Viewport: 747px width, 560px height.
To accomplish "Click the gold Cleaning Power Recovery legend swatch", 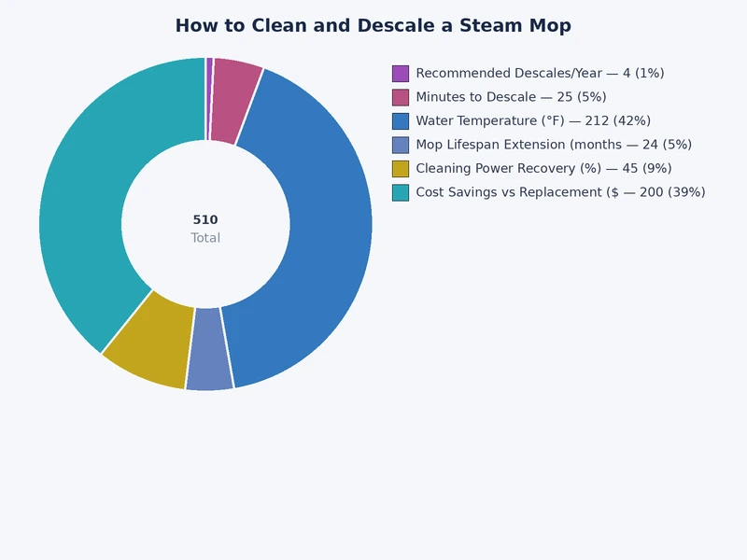I will 402,169.
